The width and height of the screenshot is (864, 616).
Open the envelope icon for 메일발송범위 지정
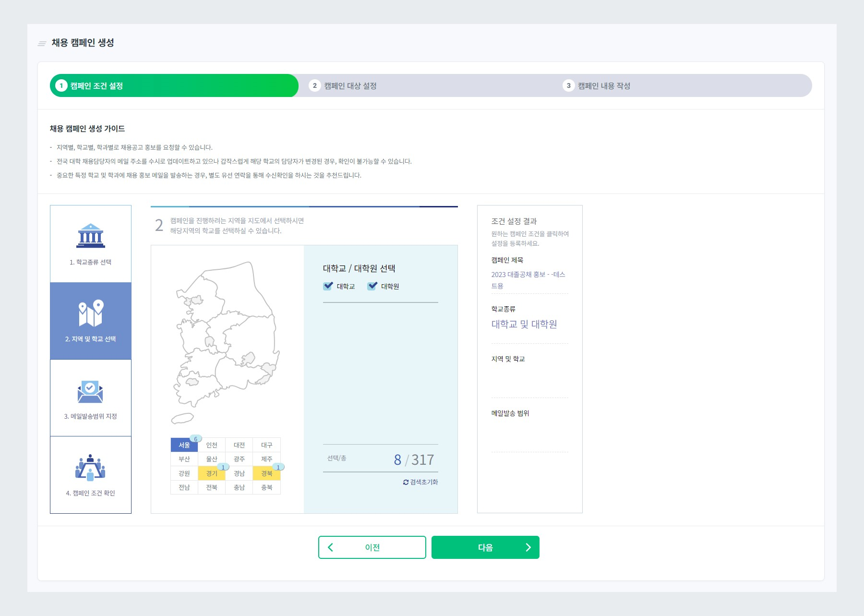coord(90,392)
